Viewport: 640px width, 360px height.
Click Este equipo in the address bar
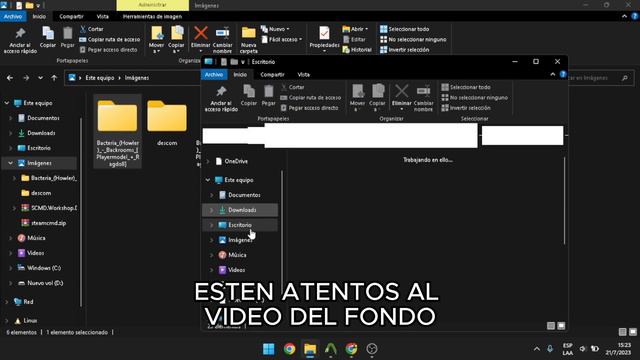pyautogui.click(x=100, y=78)
